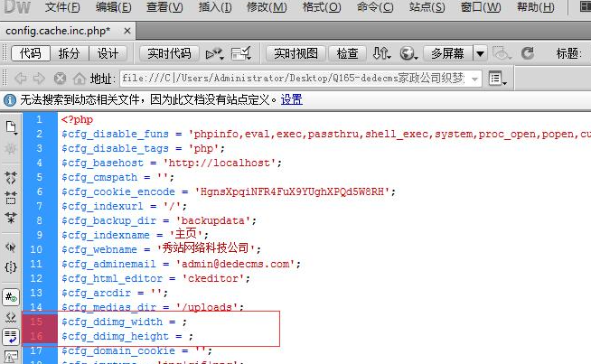Open the 插入(I) menu
This screenshot has width=591, height=364.
click(x=215, y=7)
